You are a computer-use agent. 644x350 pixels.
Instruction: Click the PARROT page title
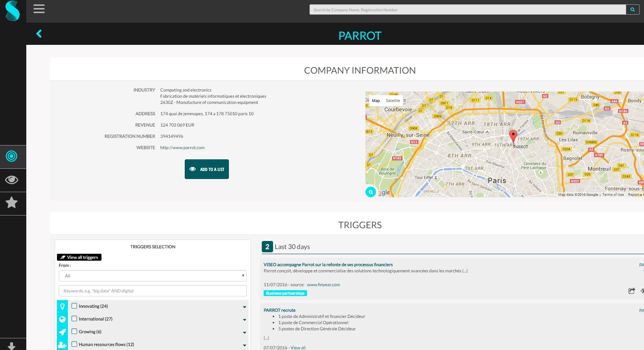[360, 36]
